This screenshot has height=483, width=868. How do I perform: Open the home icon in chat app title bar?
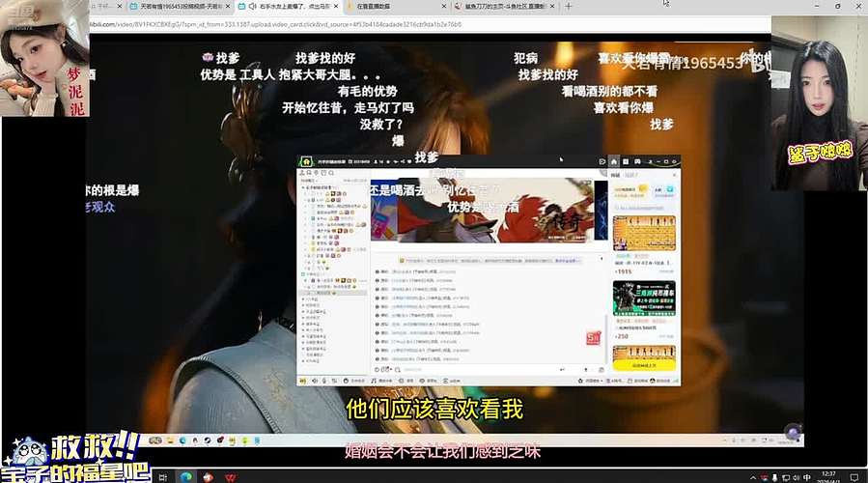[x=614, y=161]
